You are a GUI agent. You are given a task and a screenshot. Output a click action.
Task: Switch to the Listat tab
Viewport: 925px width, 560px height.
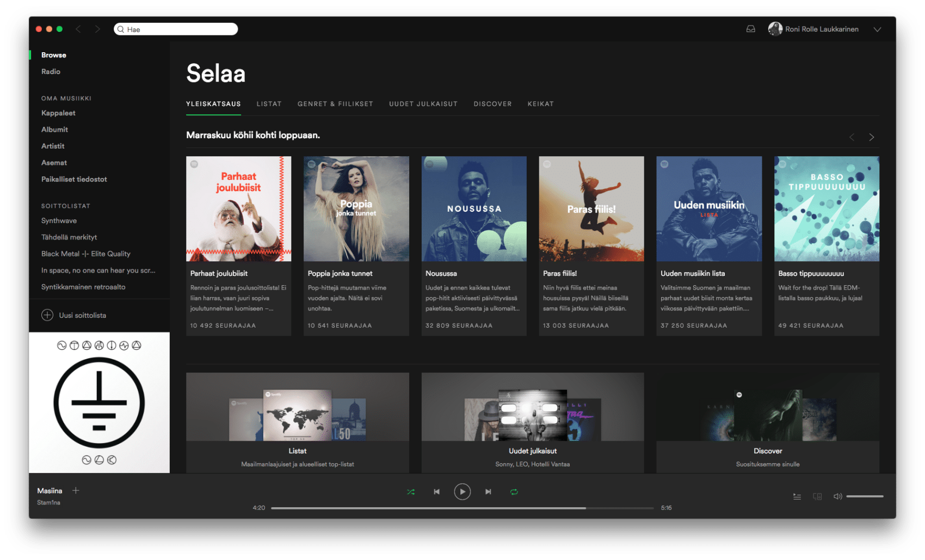coord(269,104)
